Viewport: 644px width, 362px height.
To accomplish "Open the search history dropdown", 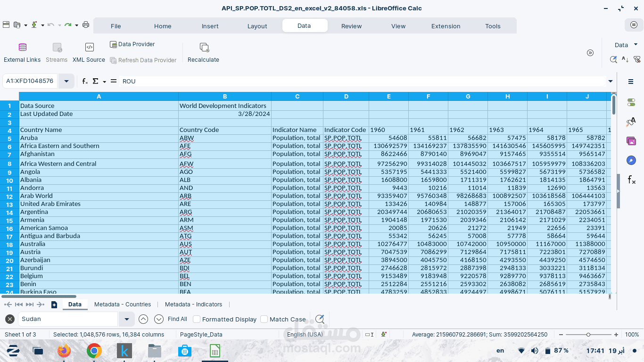I will 126,319.
